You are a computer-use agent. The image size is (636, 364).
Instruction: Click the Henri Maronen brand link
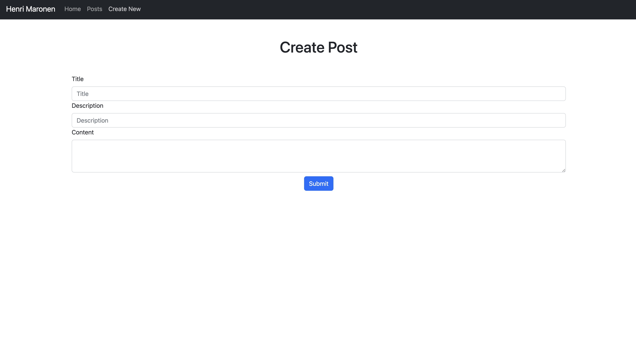(x=31, y=9)
